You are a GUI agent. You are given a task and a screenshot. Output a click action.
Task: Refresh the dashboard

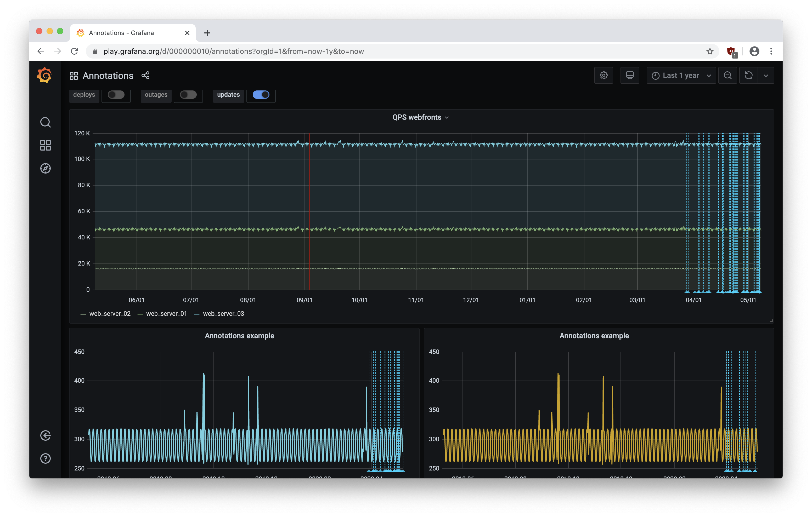[749, 75]
